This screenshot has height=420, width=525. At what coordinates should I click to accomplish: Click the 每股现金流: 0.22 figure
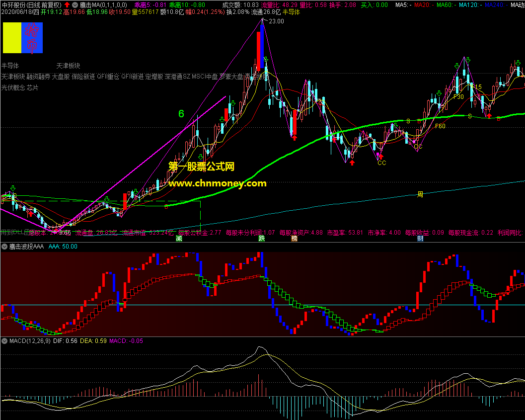point(471,233)
